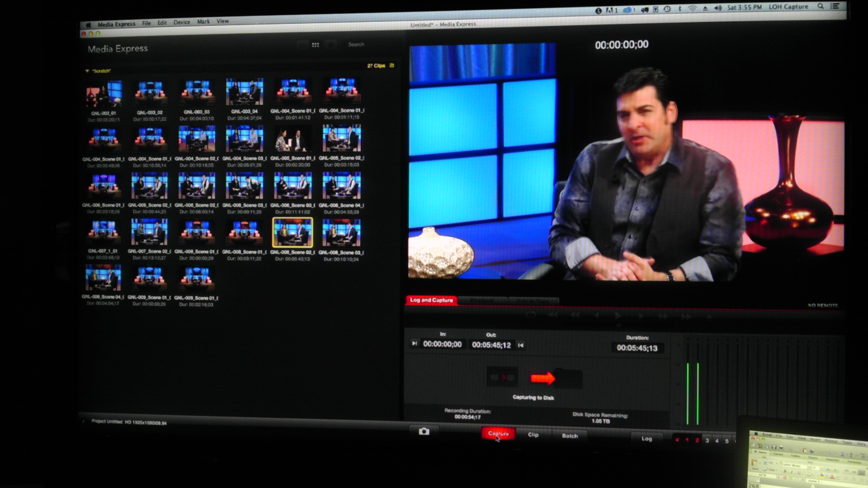Click the yellow bin icon beside 27 Clips
The image size is (868, 488).
coord(392,65)
